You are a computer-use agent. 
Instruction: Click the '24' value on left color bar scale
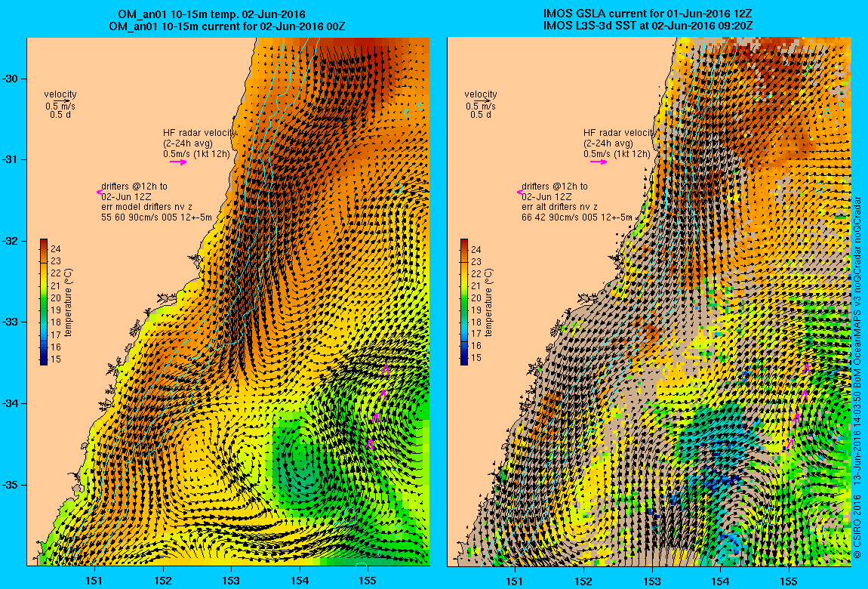click(55, 250)
